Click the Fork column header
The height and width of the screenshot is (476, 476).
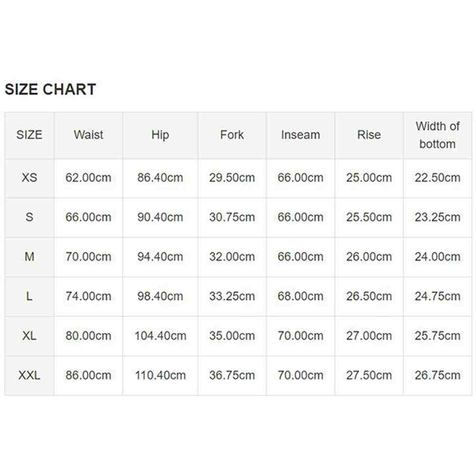click(232, 135)
